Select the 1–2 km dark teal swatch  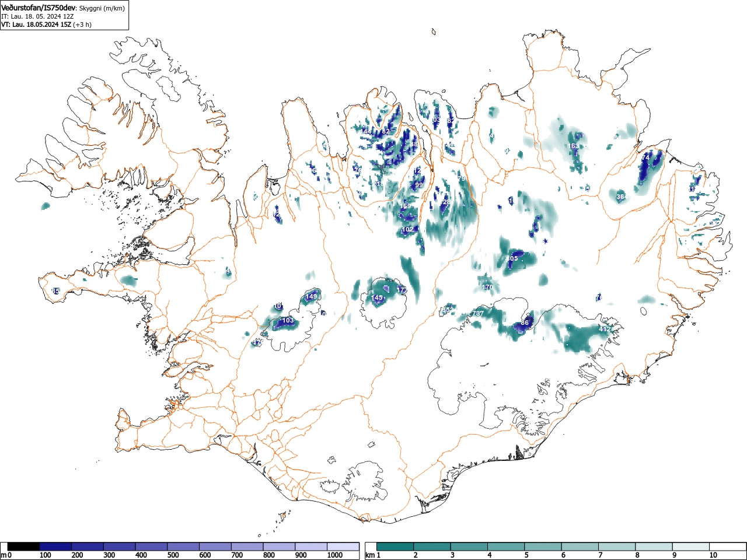[x=396, y=547]
